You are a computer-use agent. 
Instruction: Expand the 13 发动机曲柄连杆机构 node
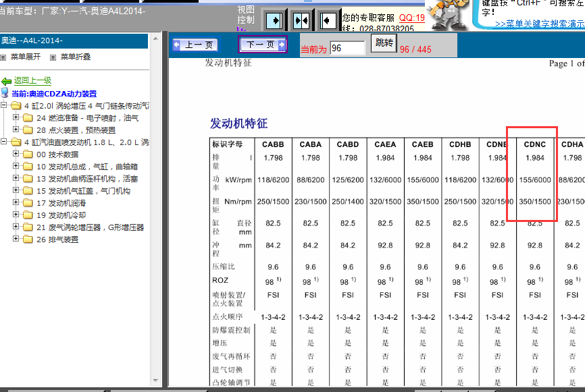coord(16,177)
